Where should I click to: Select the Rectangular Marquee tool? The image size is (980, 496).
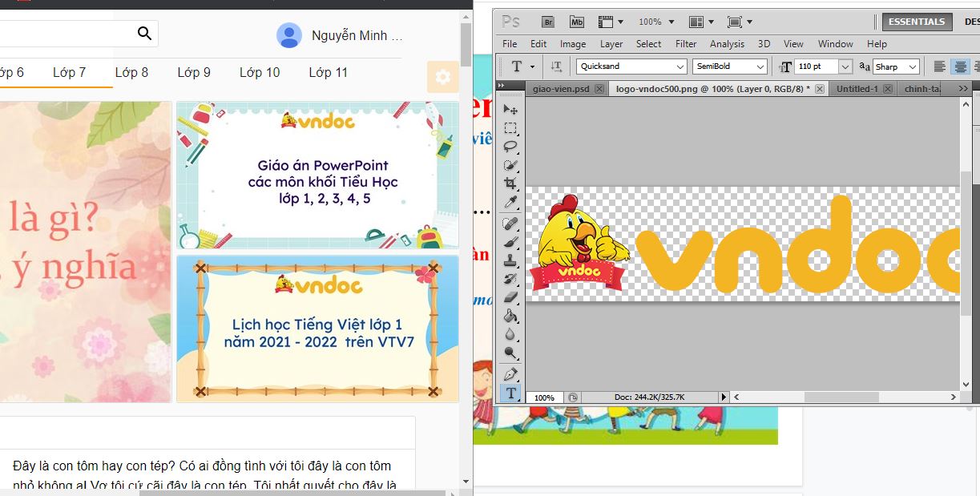pos(510,128)
